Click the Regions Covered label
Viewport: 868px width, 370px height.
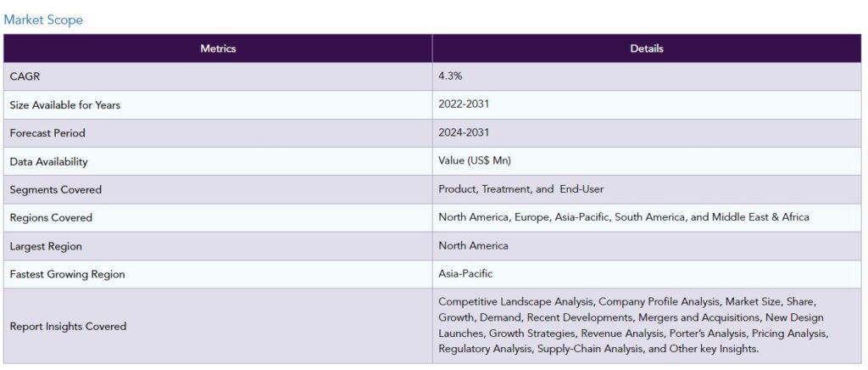[x=51, y=218]
